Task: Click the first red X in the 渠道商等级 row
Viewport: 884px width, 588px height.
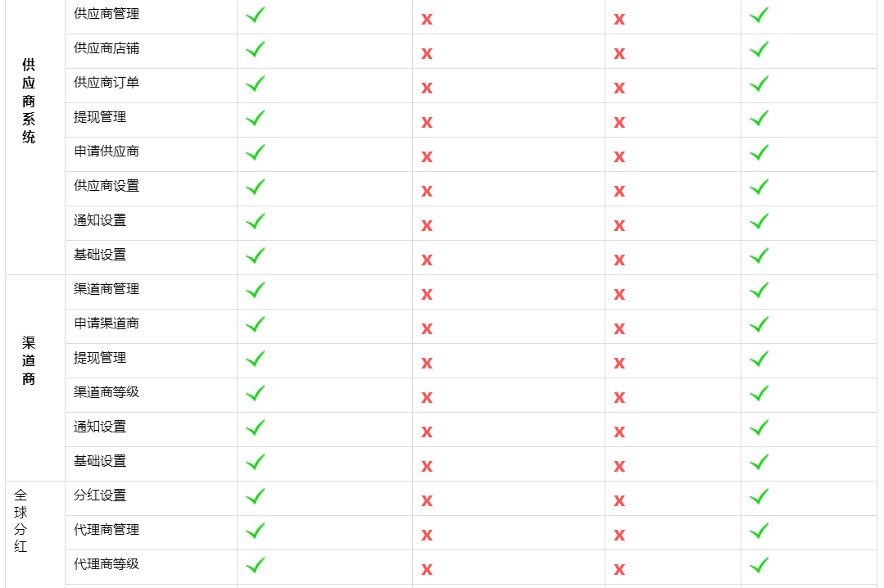Action: coord(427,397)
